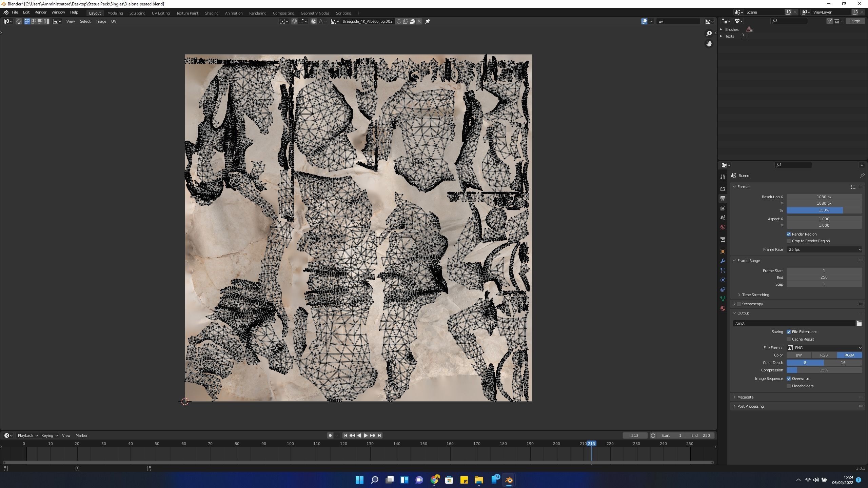This screenshot has height=488, width=868.
Task: Open the PNG file format dropdown
Action: [x=824, y=348]
